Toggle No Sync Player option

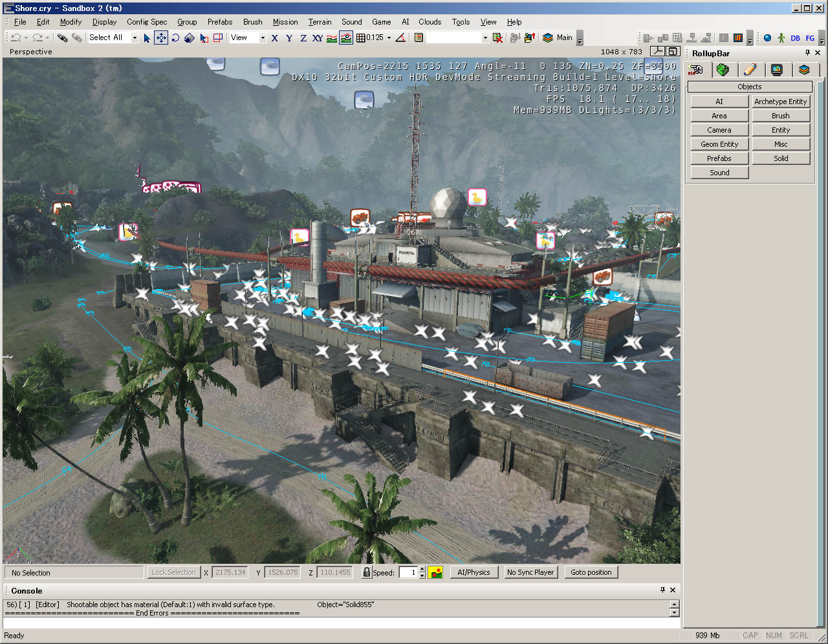tap(530, 572)
